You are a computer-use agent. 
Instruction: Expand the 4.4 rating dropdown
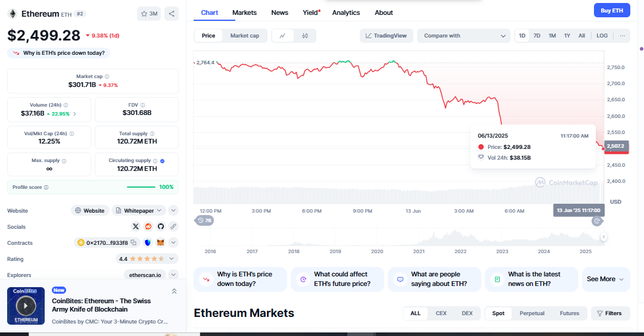[147, 259]
